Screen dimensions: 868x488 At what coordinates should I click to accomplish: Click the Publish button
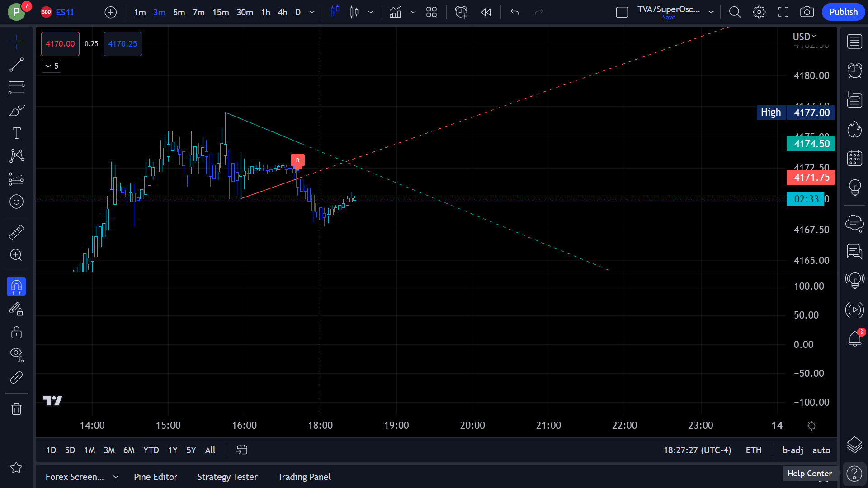pos(843,12)
